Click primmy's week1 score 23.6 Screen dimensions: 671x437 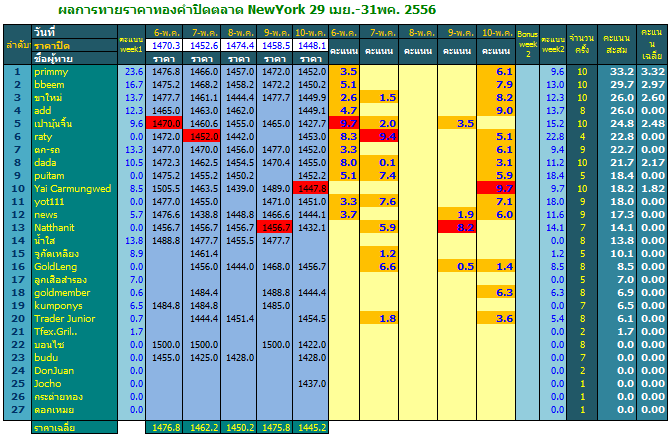pyautogui.click(x=132, y=72)
